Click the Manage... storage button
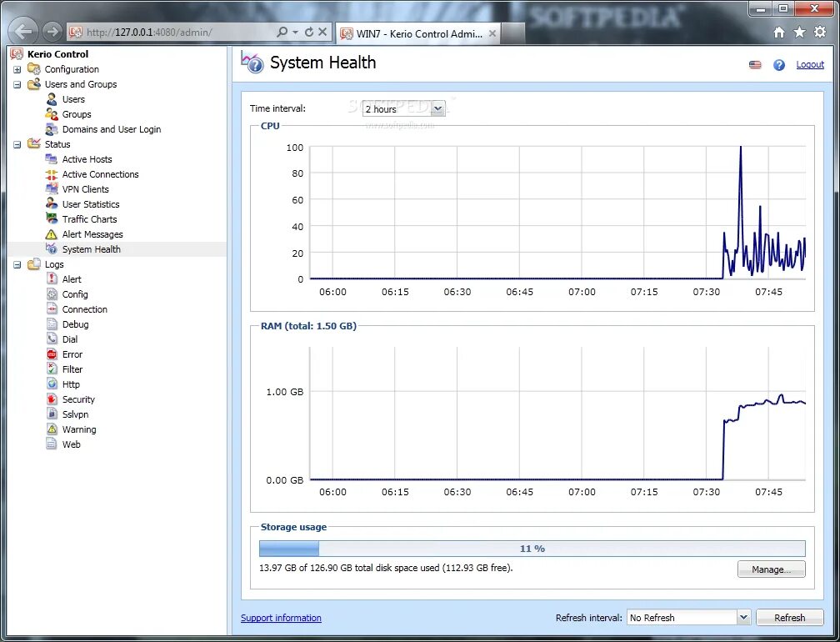The width and height of the screenshot is (840, 642). pyautogui.click(x=772, y=569)
